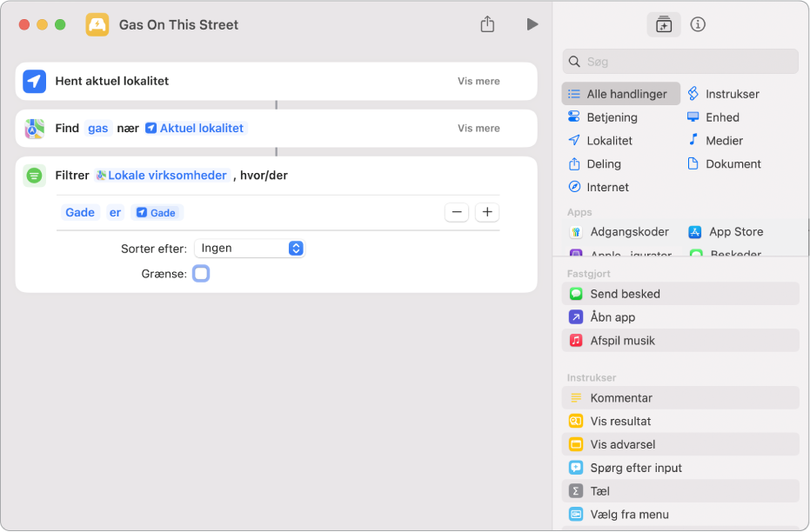This screenshot has width=810, height=532.
Task: Open the Sorter efter Ingen dropdown
Action: tap(250, 249)
